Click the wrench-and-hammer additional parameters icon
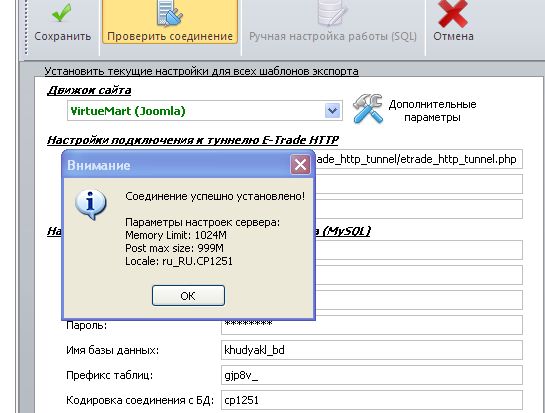This screenshot has width=545, height=413. point(367,109)
